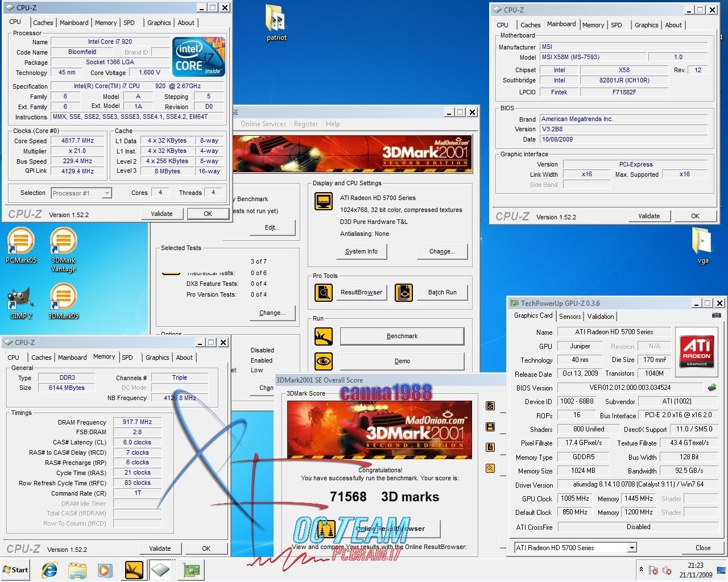This screenshot has height=582, width=728.
Task: Click the topmost document icon in score window
Action: coord(490,406)
